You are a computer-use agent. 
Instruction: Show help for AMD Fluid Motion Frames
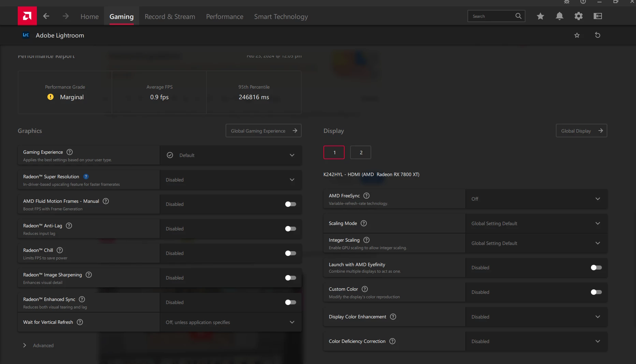[x=106, y=201]
